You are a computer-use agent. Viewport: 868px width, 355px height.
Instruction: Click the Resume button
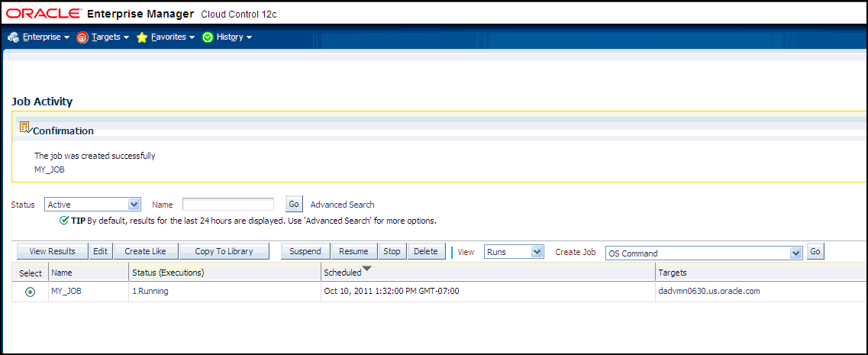(x=353, y=251)
